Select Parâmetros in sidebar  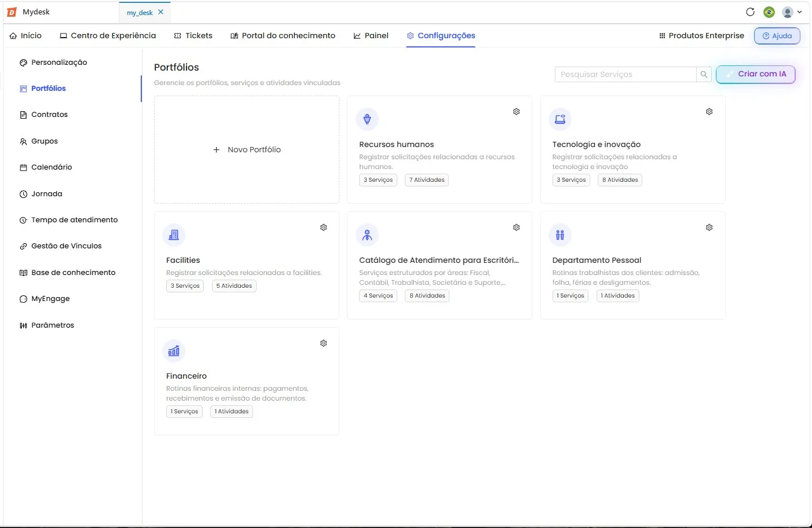pos(47,325)
